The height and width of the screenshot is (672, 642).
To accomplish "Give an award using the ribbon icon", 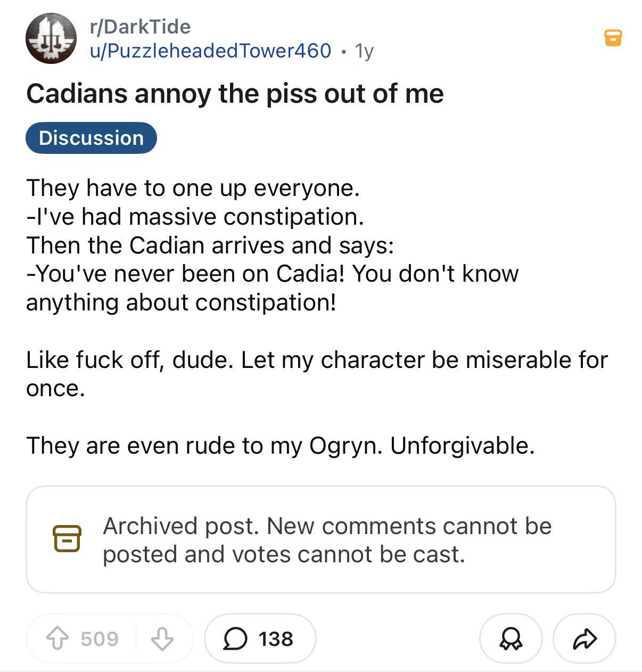I will (x=511, y=638).
